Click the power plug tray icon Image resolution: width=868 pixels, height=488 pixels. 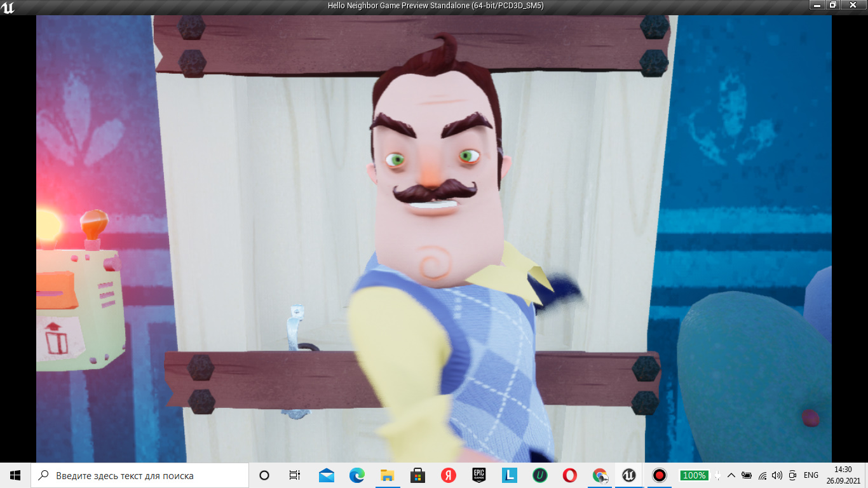click(717, 475)
